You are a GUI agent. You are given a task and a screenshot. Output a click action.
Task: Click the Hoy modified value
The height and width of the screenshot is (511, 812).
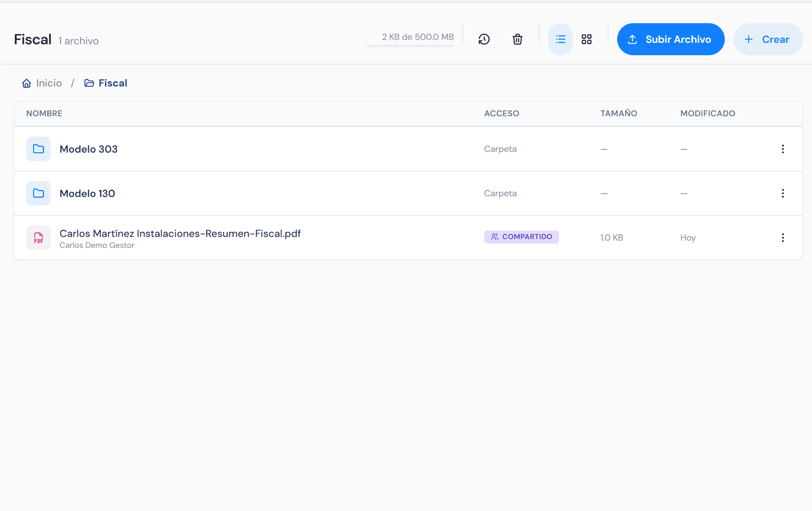(688, 238)
